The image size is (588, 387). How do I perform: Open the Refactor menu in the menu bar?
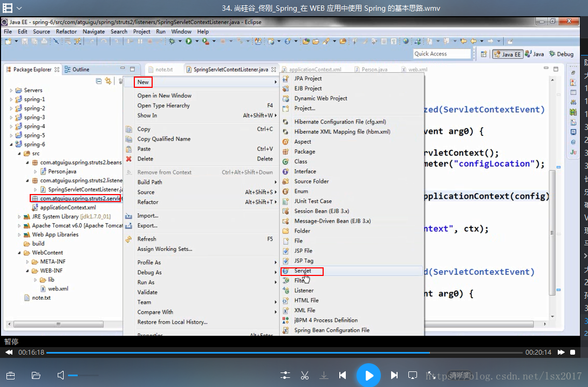pyautogui.click(x=66, y=31)
